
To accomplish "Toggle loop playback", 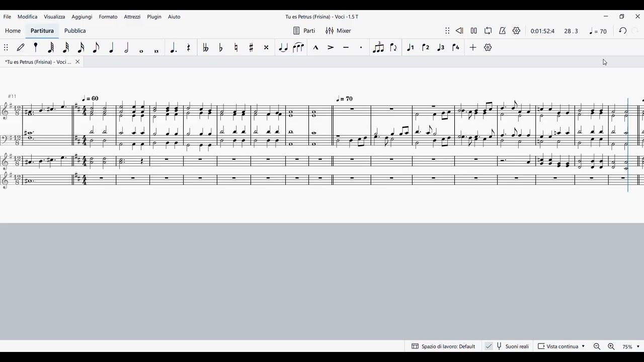I will click(488, 31).
